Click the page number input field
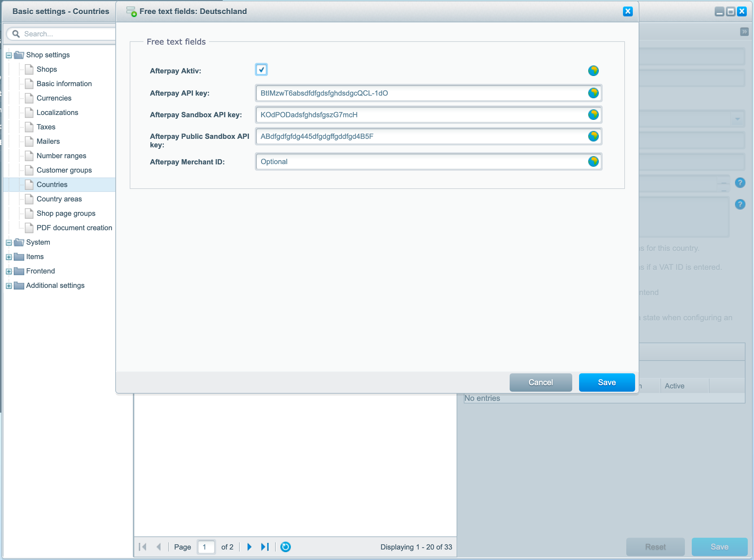The width and height of the screenshot is (754, 560). point(206,547)
